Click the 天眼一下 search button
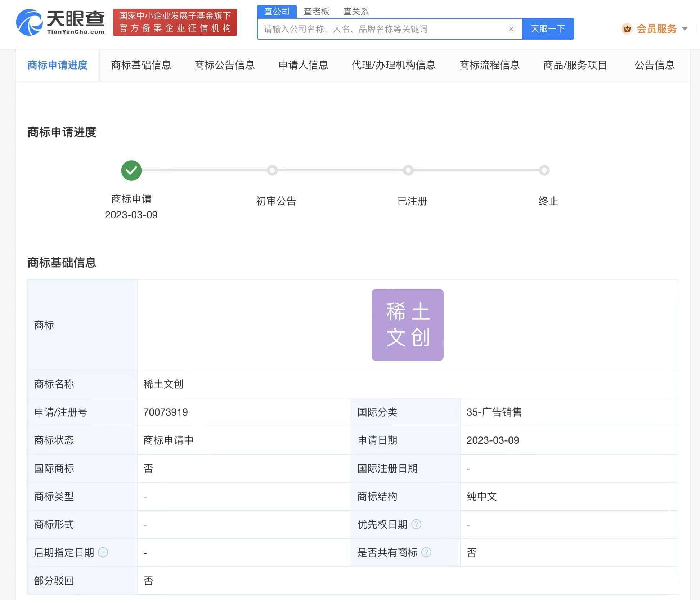This screenshot has height=600, width=700. [548, 29]
